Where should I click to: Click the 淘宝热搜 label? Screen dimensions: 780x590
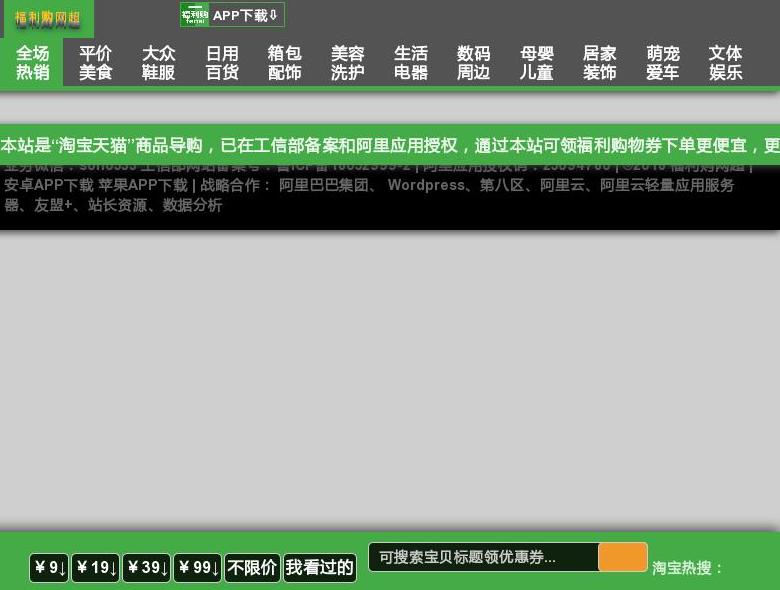click(687, 568)
